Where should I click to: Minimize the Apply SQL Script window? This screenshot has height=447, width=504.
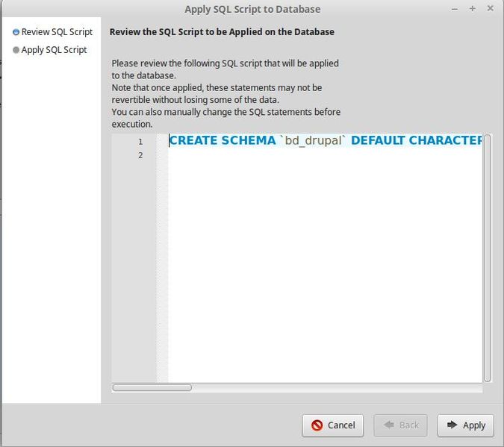455,9
